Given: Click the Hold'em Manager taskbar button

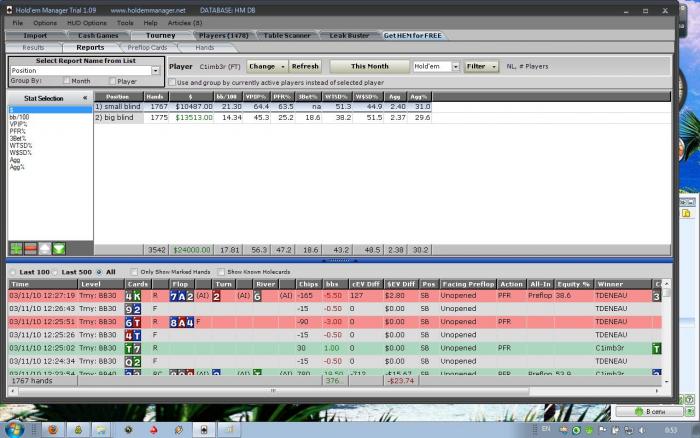Looking at the screenshot, I should 204,430.
